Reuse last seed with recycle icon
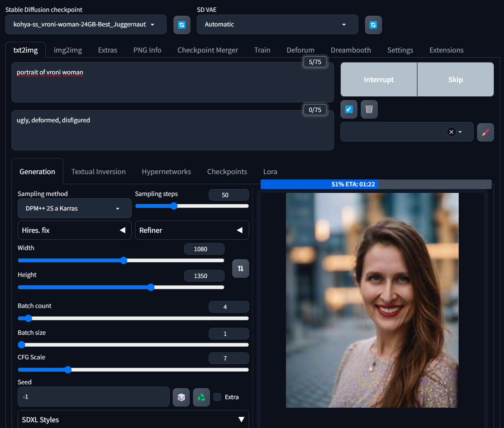 pyautogui.click(x=201, y=397)
